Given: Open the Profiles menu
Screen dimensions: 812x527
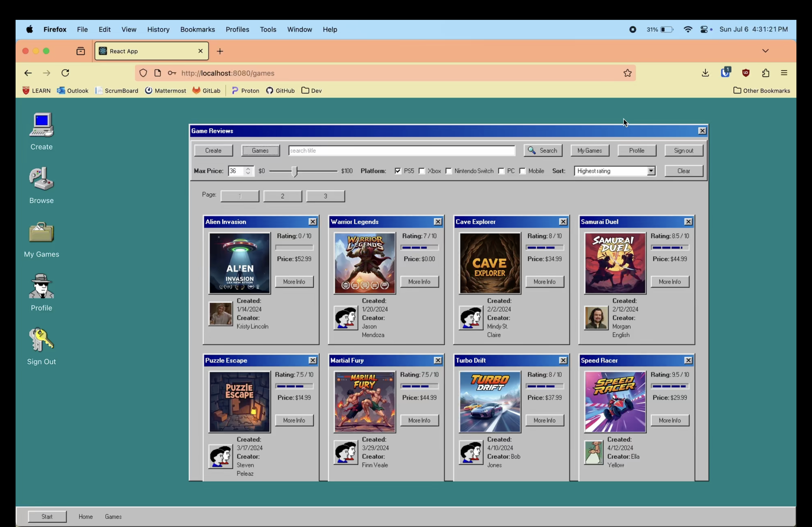Looking at the screenshot, I should [237, 29].
